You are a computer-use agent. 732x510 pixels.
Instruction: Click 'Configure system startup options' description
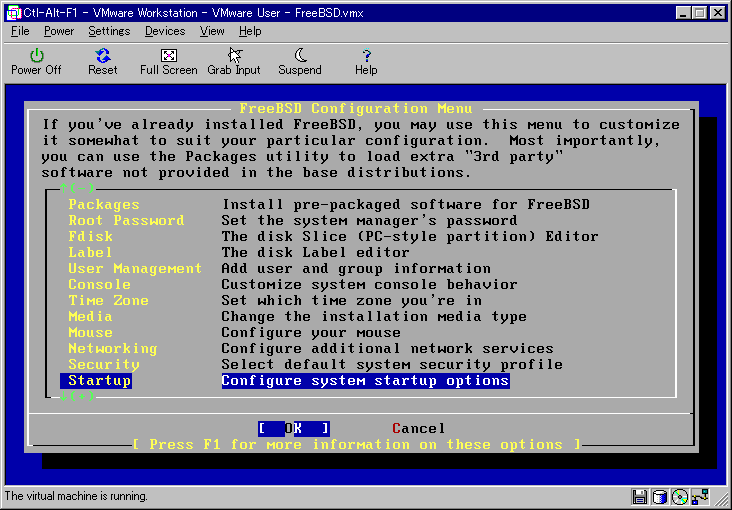click(366, 381)
